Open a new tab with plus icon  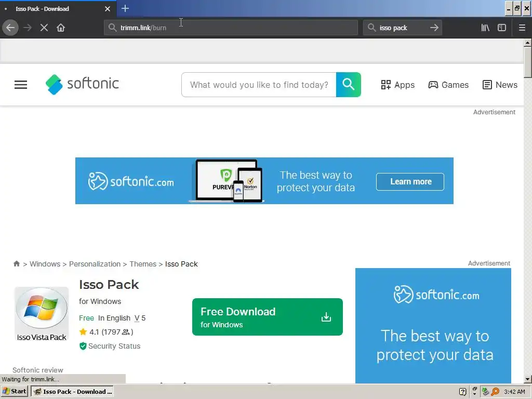(x=125, y=8)
